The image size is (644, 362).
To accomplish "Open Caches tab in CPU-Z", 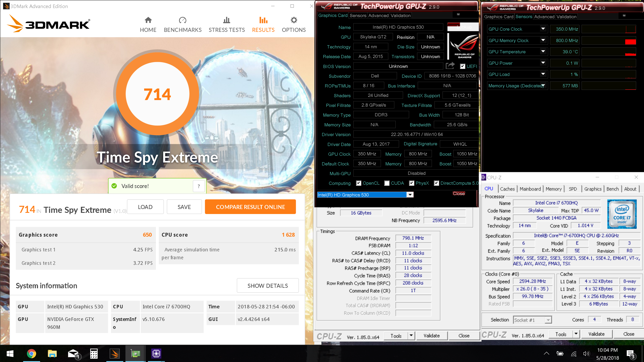I will [x=507, y=189].
